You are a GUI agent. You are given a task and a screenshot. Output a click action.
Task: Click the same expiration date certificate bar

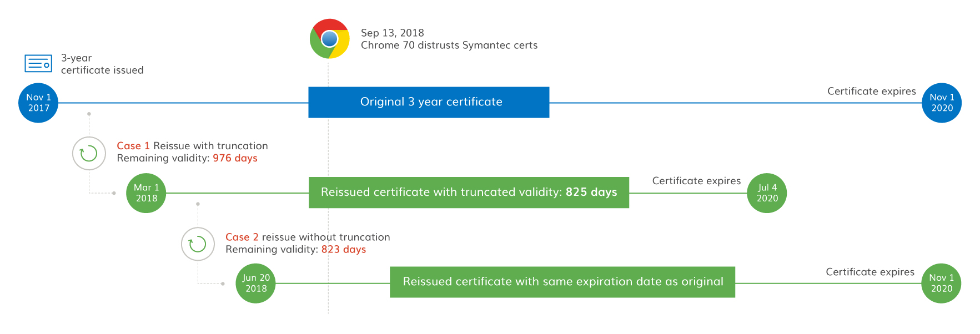click(562, 282)
